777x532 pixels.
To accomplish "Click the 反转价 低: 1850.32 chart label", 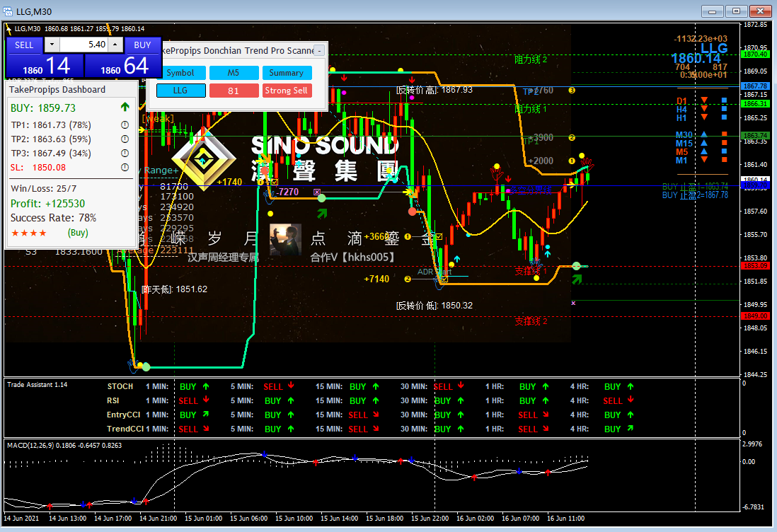I will 434,306.
